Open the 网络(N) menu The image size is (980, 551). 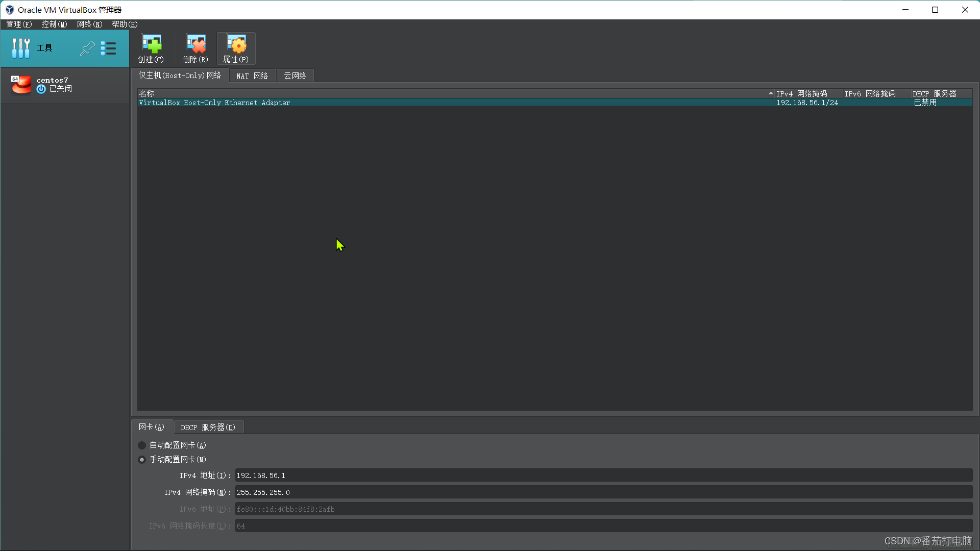pyautogui.click(x=89, y=24)
